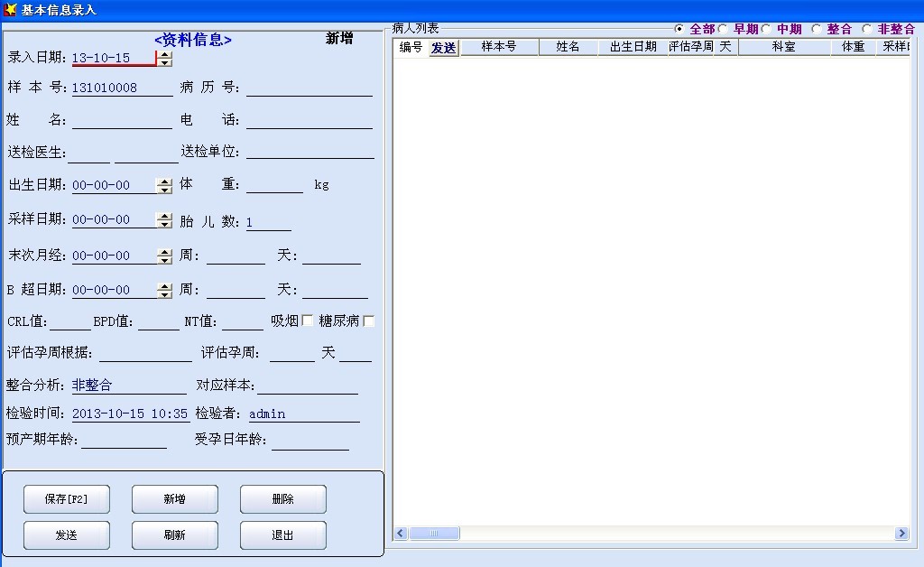
Task: Click the 评估孕周 column header
Action: pyautogui.click(x=690, y=47)
